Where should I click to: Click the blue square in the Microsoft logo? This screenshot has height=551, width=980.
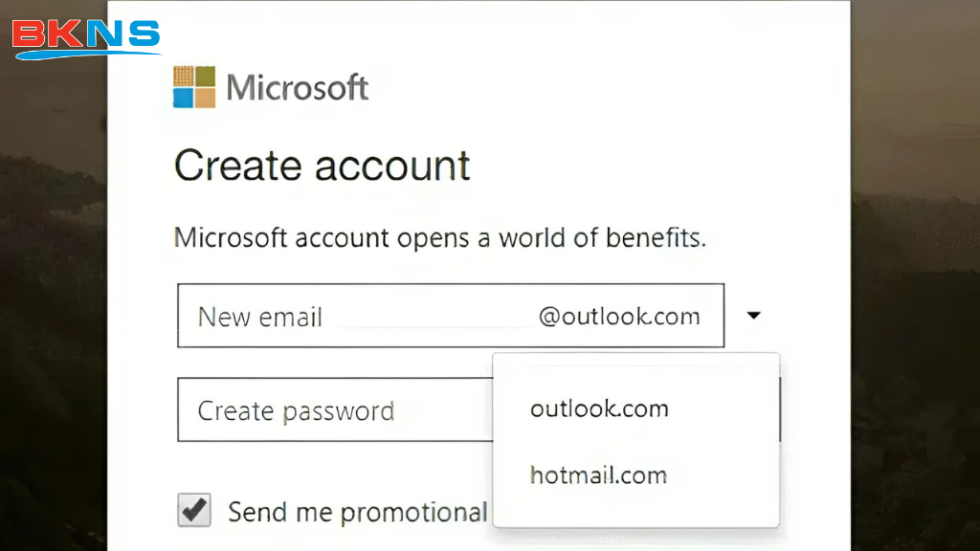[183, 97]
